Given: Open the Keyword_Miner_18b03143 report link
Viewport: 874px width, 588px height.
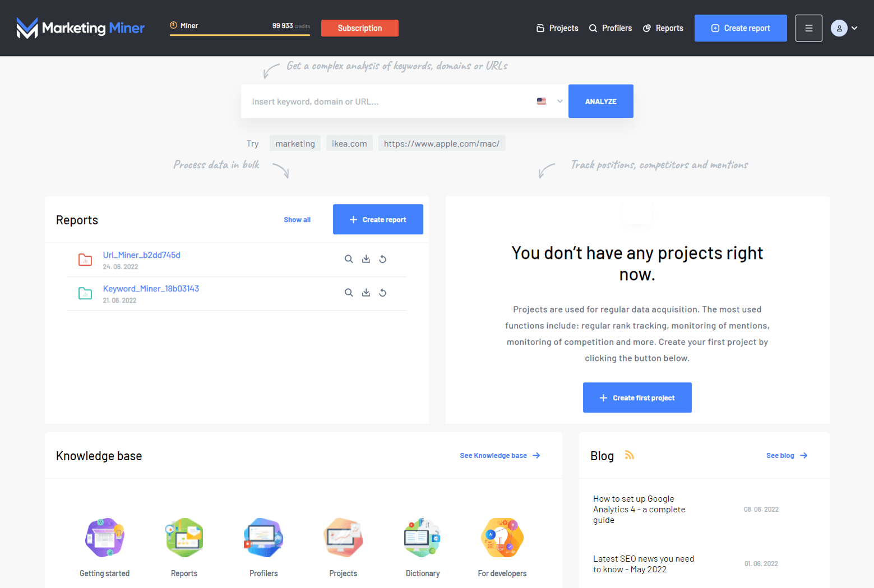Looking at the screenshot, I should pos(151,289).
